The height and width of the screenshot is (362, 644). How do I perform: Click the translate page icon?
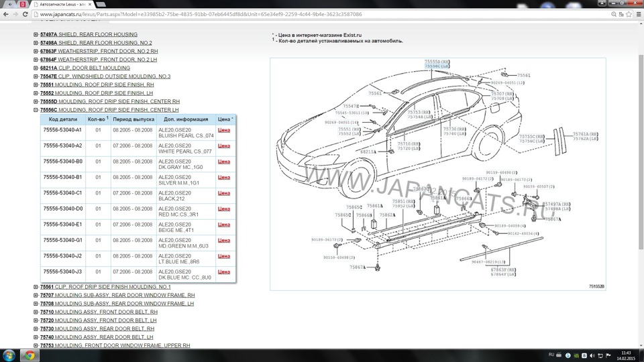click(x=621, y=14)
